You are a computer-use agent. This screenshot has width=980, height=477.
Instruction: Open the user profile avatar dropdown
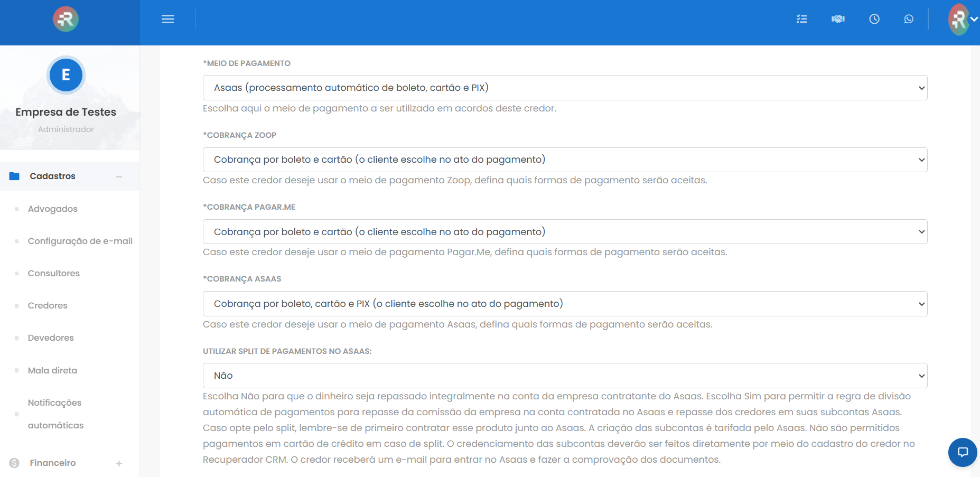tap(963, 19)
